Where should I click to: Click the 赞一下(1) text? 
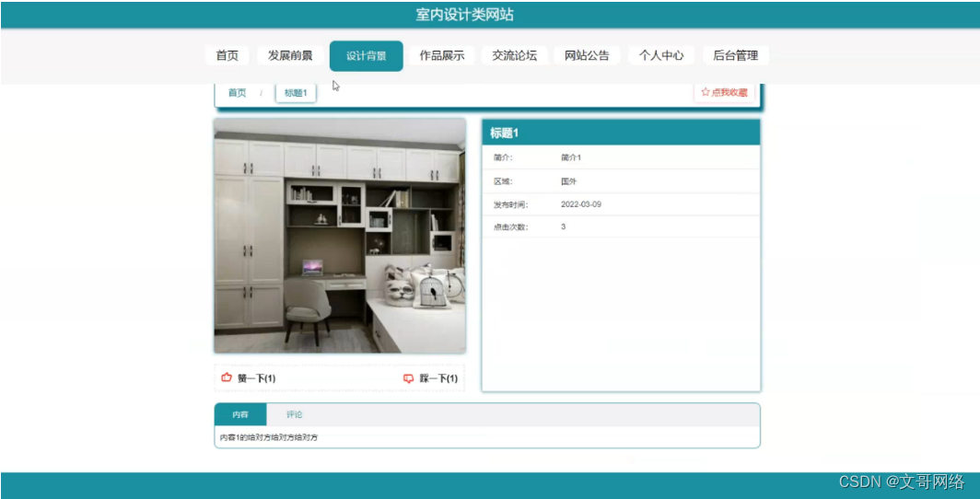click(257, 378)
